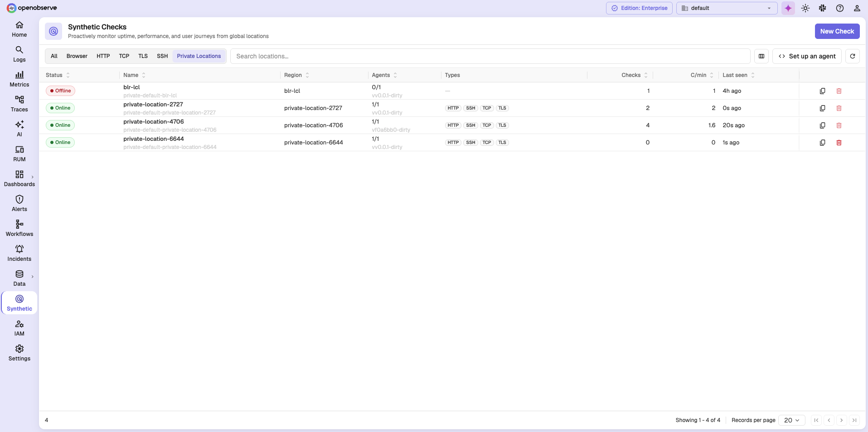Open the default organization dropdown

(x=727, y=8)
